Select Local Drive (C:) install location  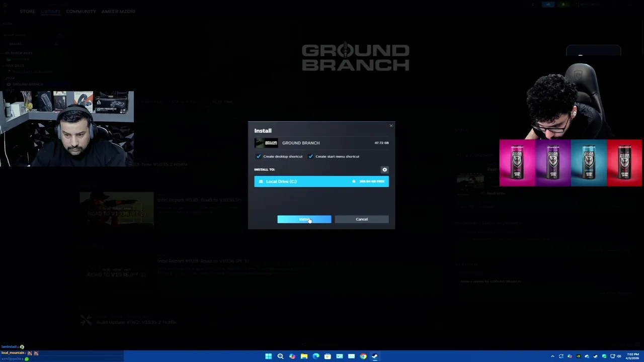pos(321,182)
